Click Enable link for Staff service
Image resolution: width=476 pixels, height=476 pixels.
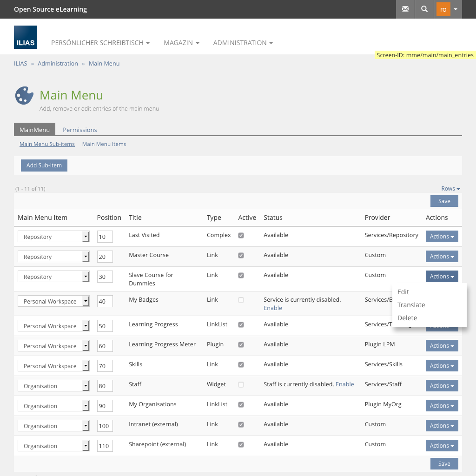tap(344, 384)
